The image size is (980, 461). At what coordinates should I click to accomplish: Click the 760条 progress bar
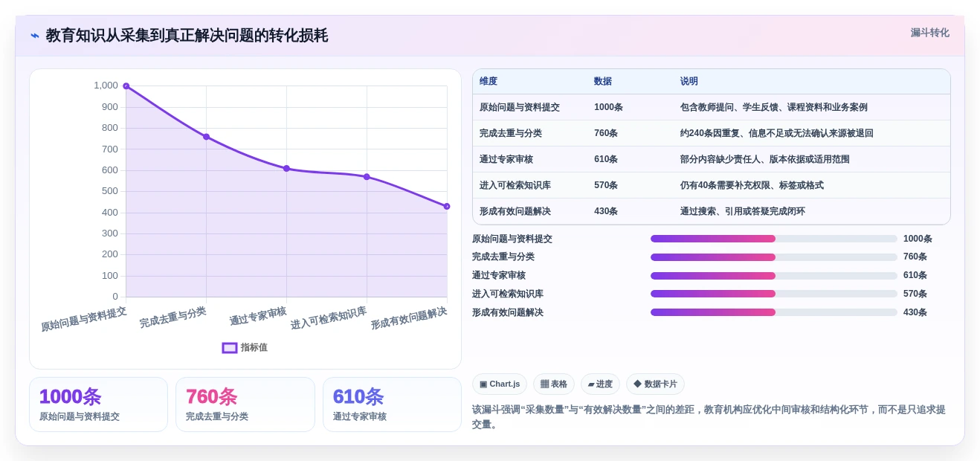tap(773, 257)
